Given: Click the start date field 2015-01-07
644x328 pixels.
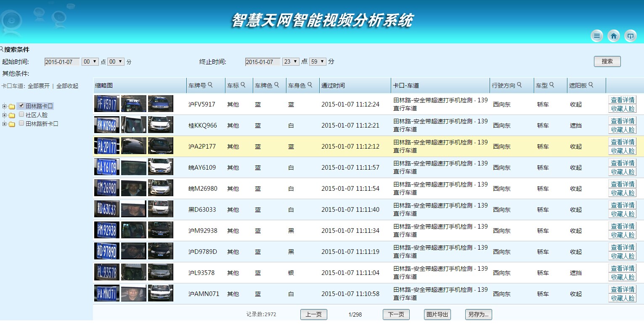Looking at the screenshot, I should tap(62, 62).
